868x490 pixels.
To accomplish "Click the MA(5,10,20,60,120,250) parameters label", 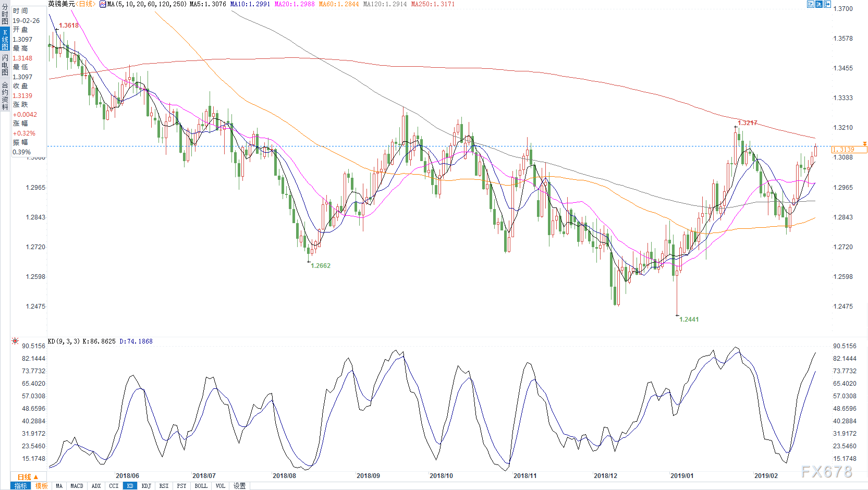I will coord(146,4).
